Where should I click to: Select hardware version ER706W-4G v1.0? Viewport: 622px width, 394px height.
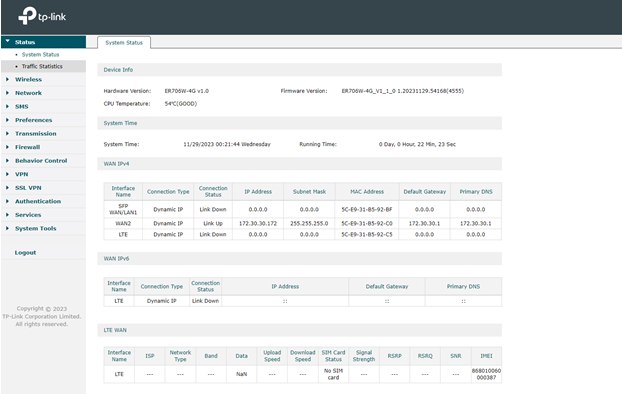186,91
